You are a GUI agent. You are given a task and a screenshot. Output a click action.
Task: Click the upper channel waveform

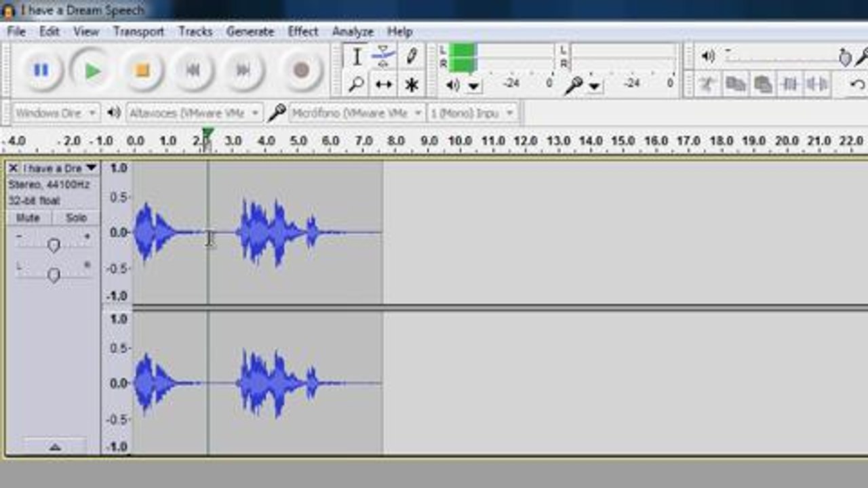coord(258,232)
